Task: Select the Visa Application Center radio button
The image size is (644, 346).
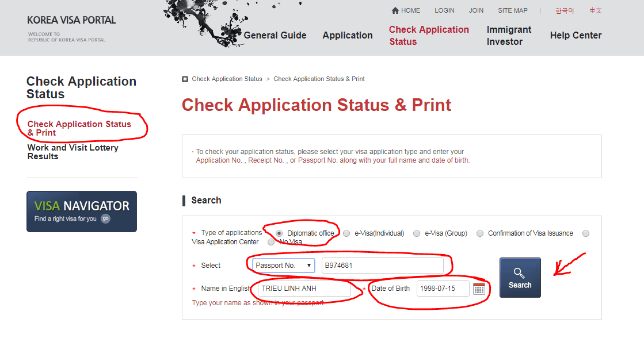Action: [586, 233]
